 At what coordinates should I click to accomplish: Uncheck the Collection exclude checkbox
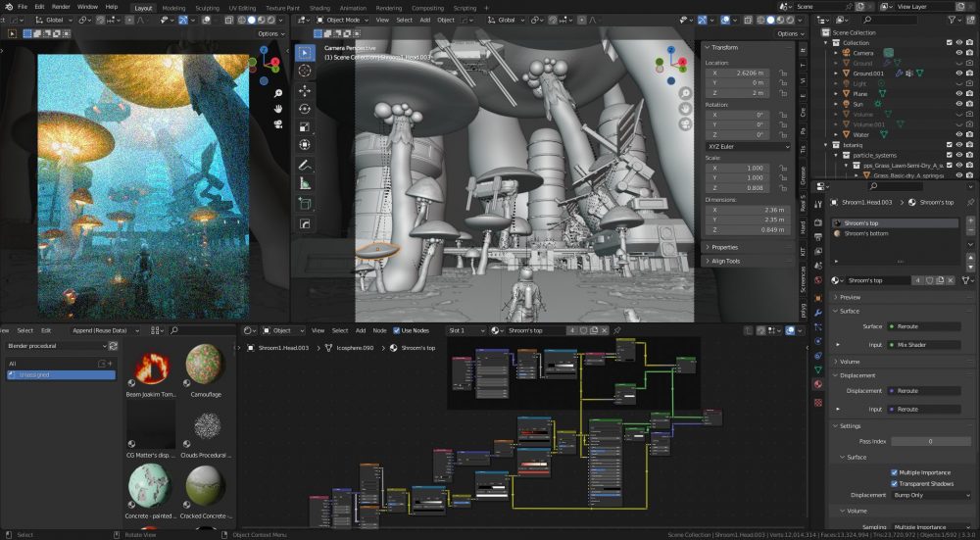coord(950,43)
